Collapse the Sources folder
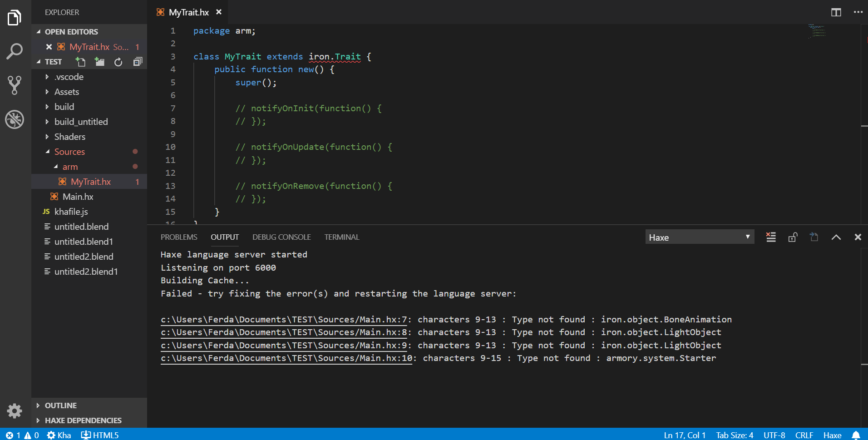 point(89,152)
